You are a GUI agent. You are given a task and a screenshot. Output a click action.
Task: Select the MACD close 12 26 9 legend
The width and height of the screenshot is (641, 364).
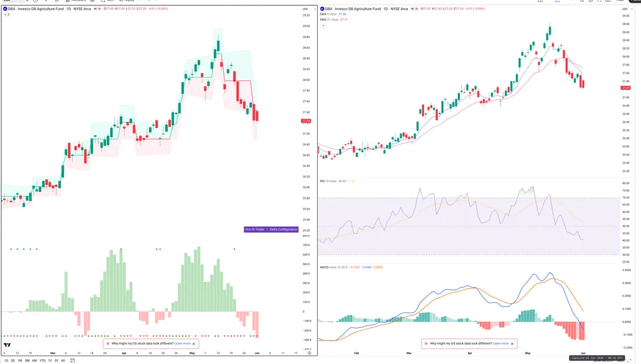pos(333,267)
